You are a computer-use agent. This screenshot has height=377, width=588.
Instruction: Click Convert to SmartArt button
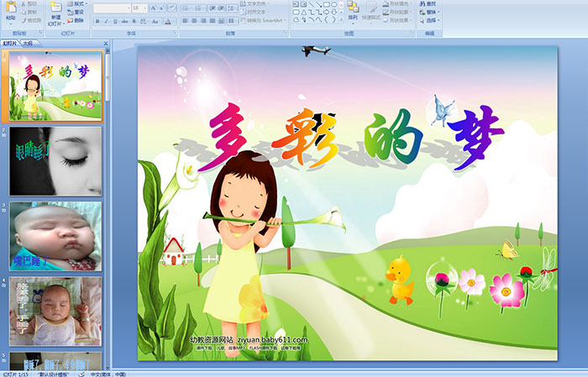click(263, 21)
